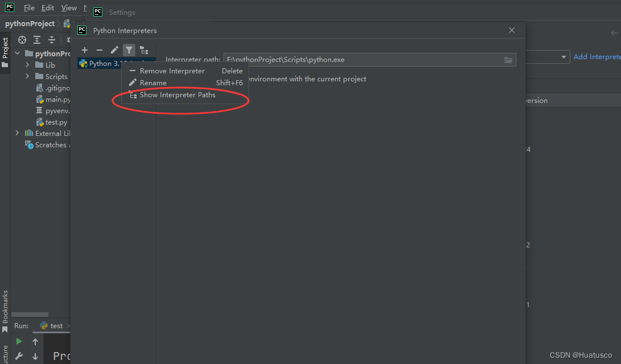Click the Add Interpreter link
This screenshot has height=364, width=621.
coord(597,56)
